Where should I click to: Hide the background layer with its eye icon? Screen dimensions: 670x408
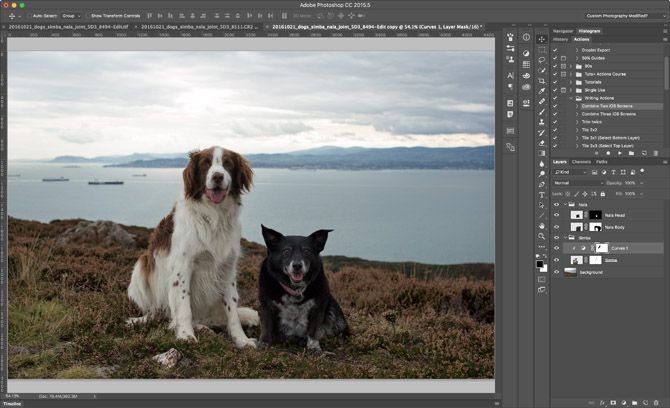point(557,271)
